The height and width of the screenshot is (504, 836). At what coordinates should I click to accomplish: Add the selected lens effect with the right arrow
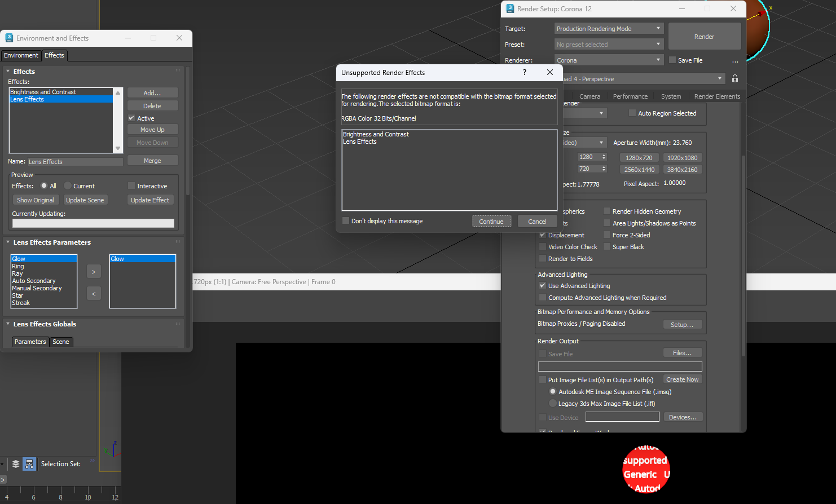pos(94,272)
